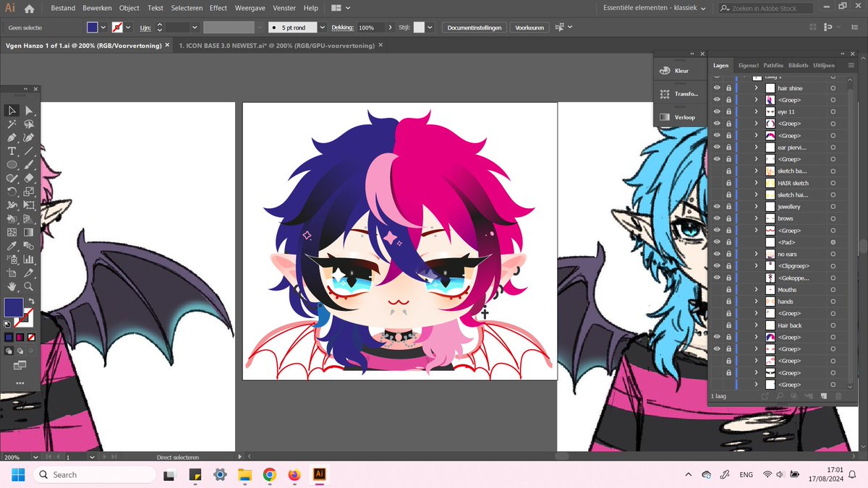Viewport: 868px width, 488px height.
Task: Select the Type tool
Action: point(12,151)
